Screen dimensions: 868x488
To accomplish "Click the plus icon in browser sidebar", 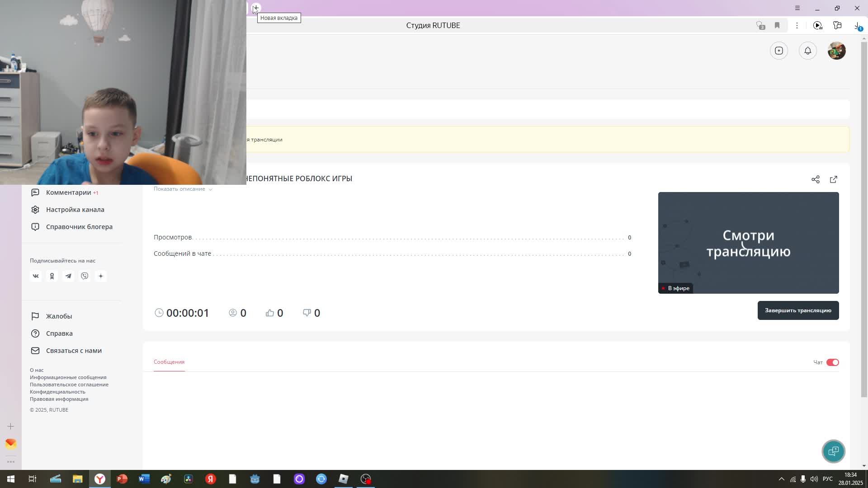I will (x=11, y=426).
